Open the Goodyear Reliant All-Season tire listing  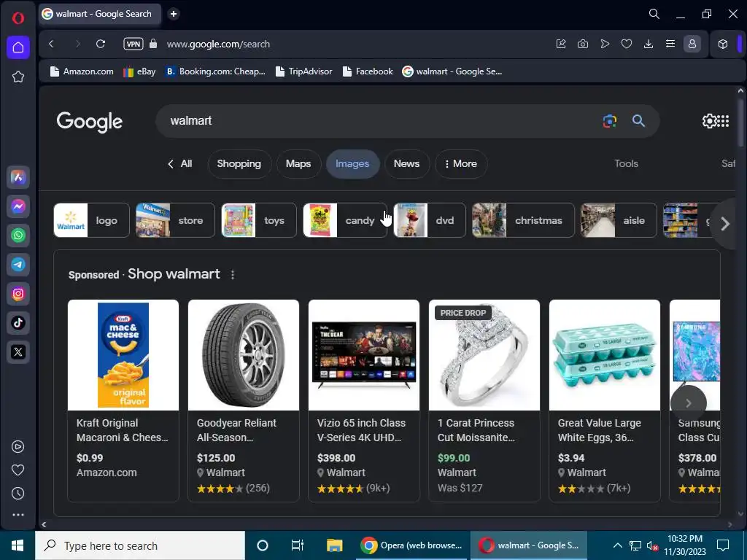[x=244, y=400]
